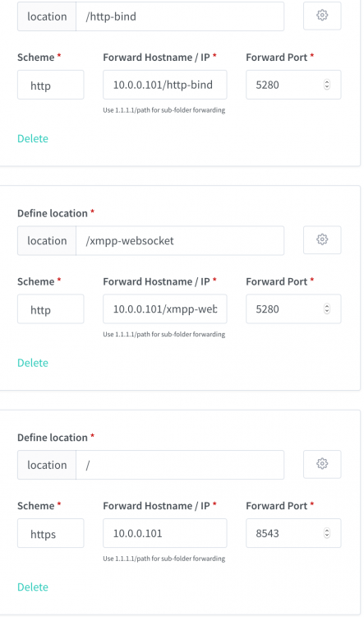Viewport: 364px width, 617px height.
Task: Click Forward Hostname field containing 10.0.0.101/xmpp-web
Action: click(164, 308)
